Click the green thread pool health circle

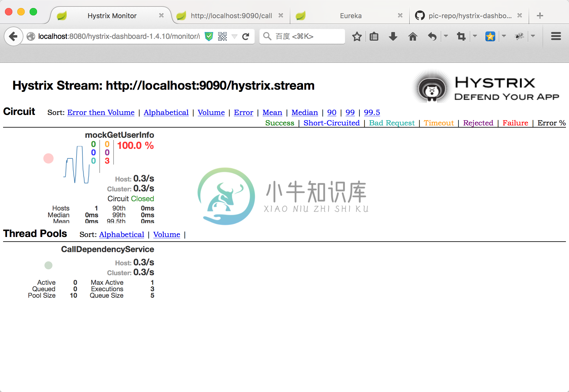48,265
